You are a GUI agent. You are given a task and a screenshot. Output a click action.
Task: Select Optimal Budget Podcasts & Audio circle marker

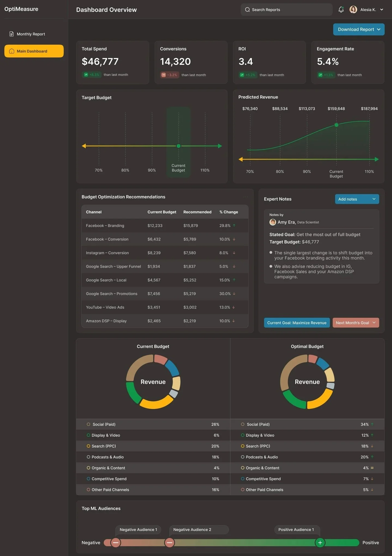pos(243,457)
